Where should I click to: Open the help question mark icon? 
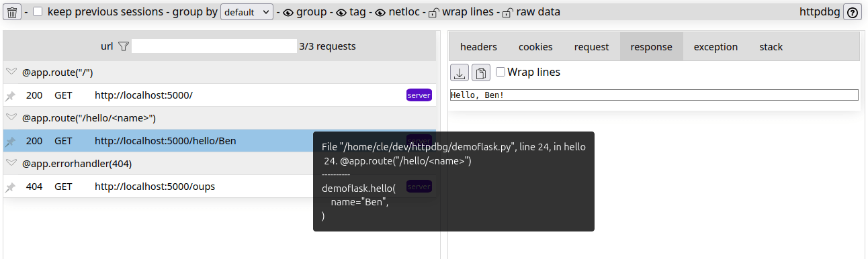pyautogui.click(x=853, y=11)
